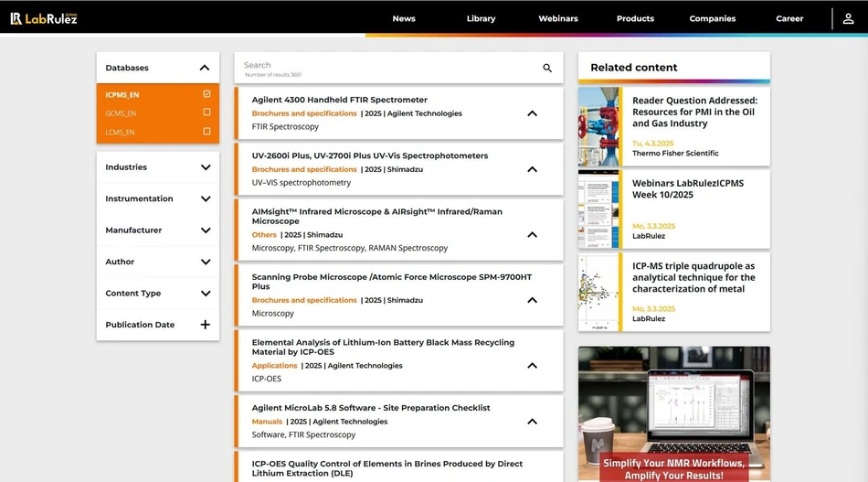Screen dimensions: 868x482
Task: Open the Career menu
Action: [x=789, y=18]
